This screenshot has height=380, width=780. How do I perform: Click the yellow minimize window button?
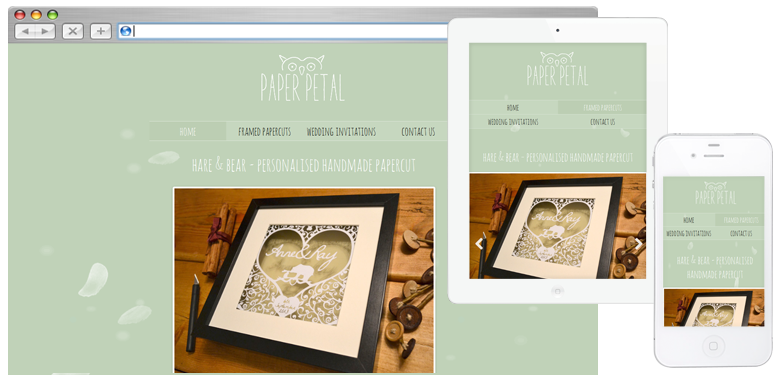point(36,15)
